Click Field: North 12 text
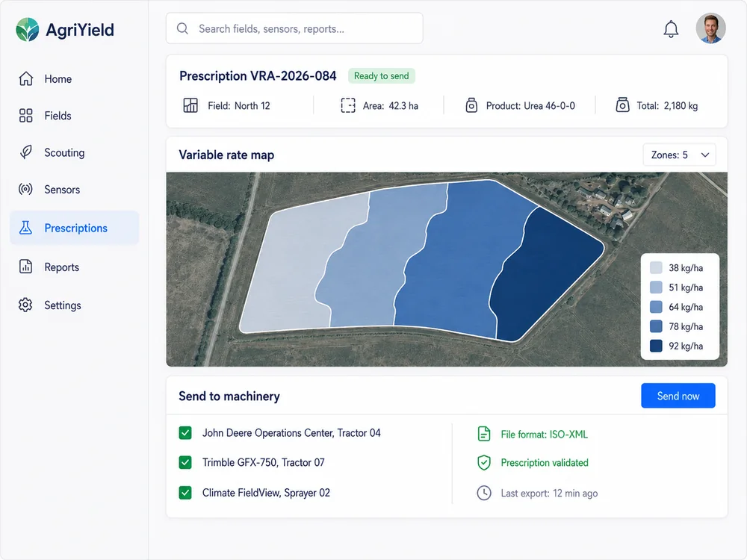 pos(239,106)
